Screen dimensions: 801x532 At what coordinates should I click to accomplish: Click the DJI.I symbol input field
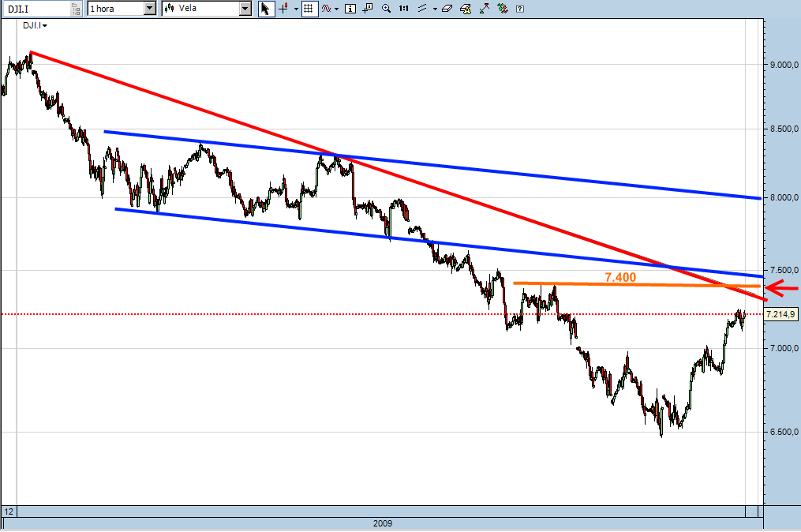point(37,9)
